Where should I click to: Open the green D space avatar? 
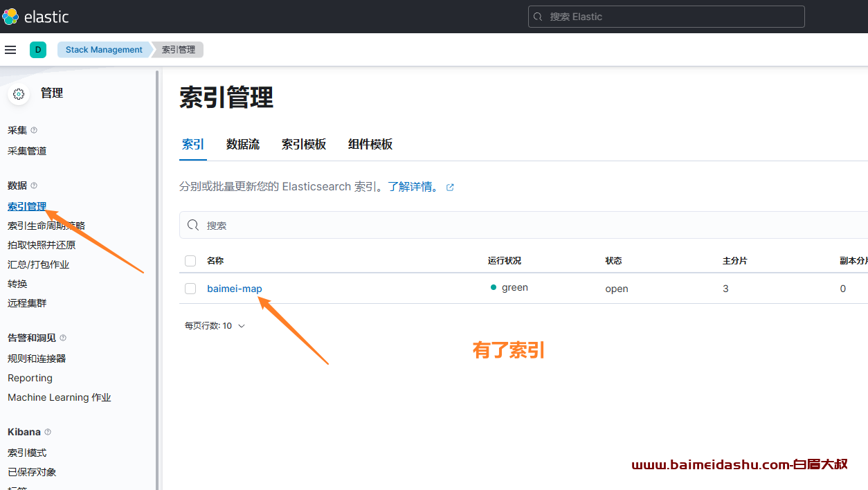point(38,50)
